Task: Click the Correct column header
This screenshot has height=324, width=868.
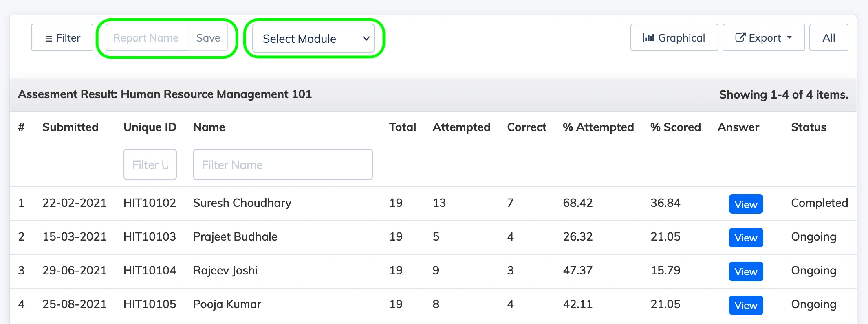Action: click(x=527, y=127)
